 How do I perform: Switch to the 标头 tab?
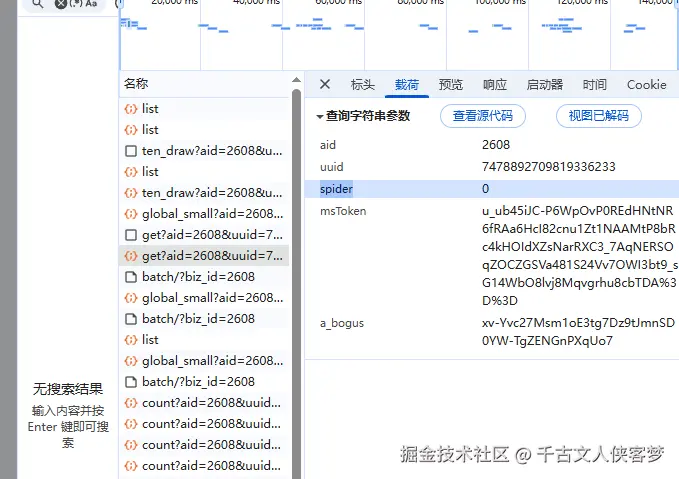point(362,84)
